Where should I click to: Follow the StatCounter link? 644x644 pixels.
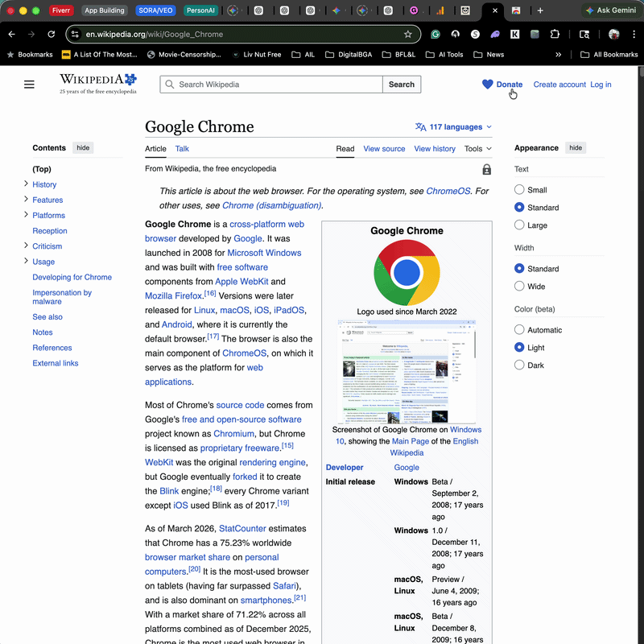pyautogui.click(x=242, y=529)
